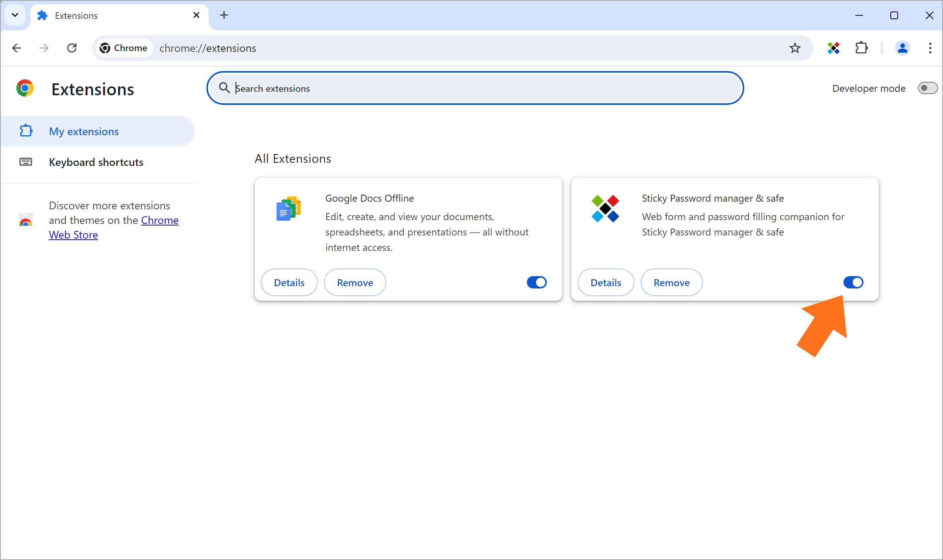Click the magnifier icon in the search box
943x560 pixels.
click(x=224, y=88)
